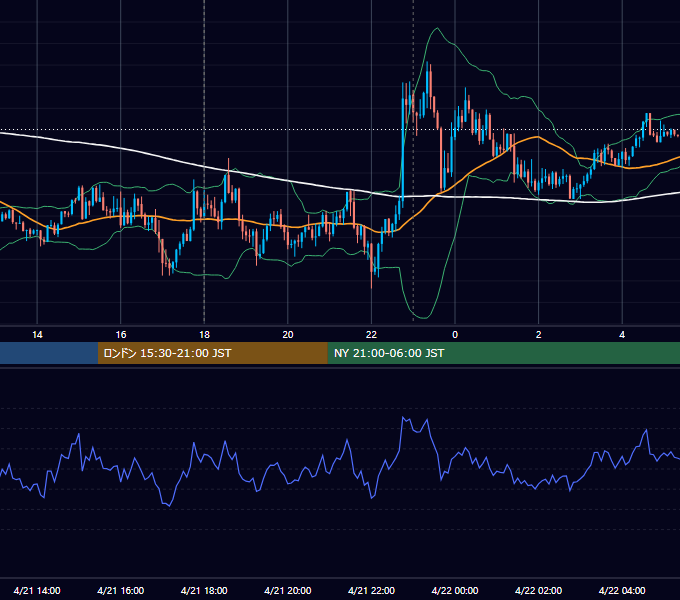Click the '18' hour label on price chart axis
This screenshot has height=600, width=680.
(204, 334)
